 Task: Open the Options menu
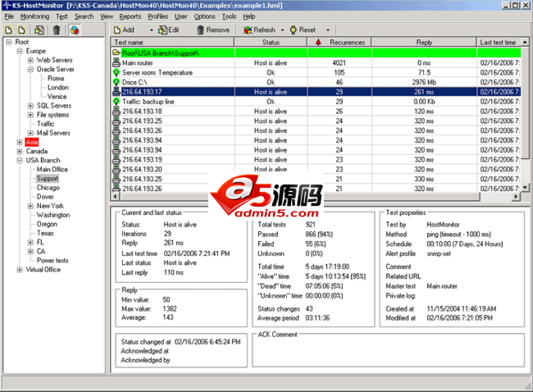[204, 16]
